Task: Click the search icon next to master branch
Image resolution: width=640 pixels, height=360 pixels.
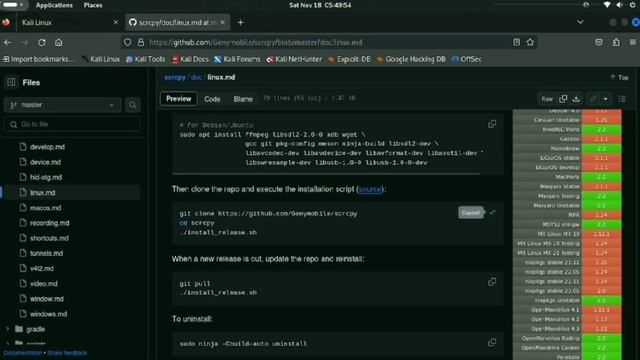Action: pyautogui.click(x=133, y=105)
